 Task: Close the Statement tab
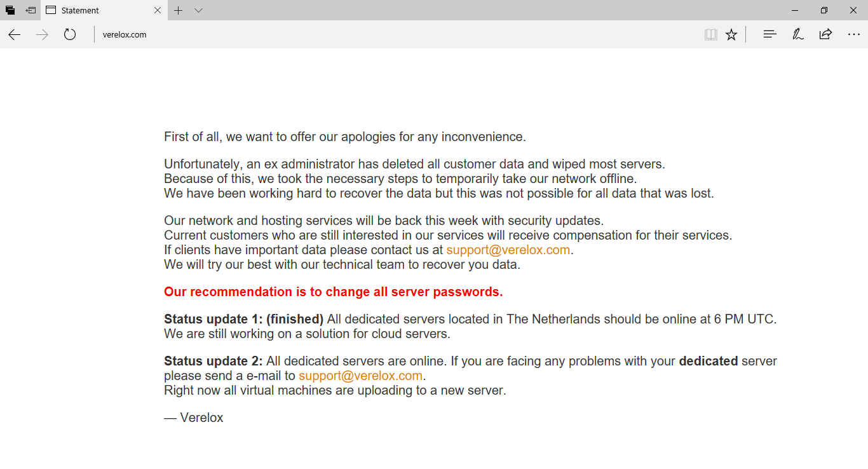[x=158, y=10]
